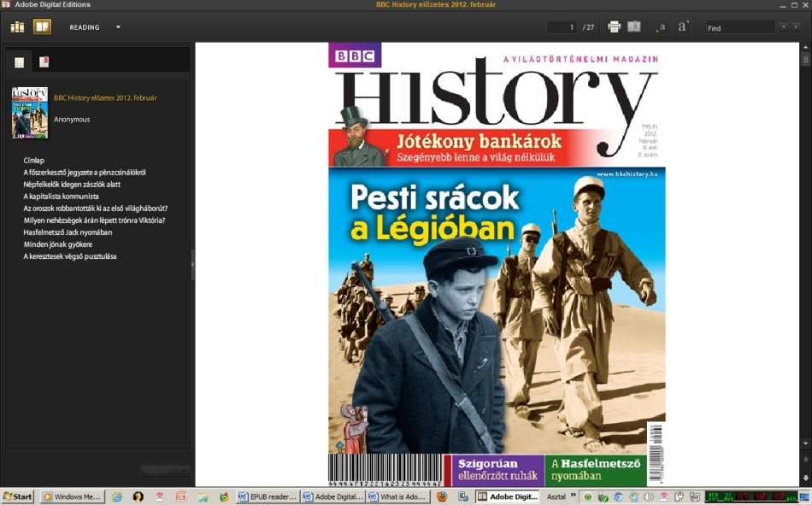The image size is (812, 505).
Task: Launch Internet Explorer from quick launch
Action: pyautogui.click(x=118, y=496)
